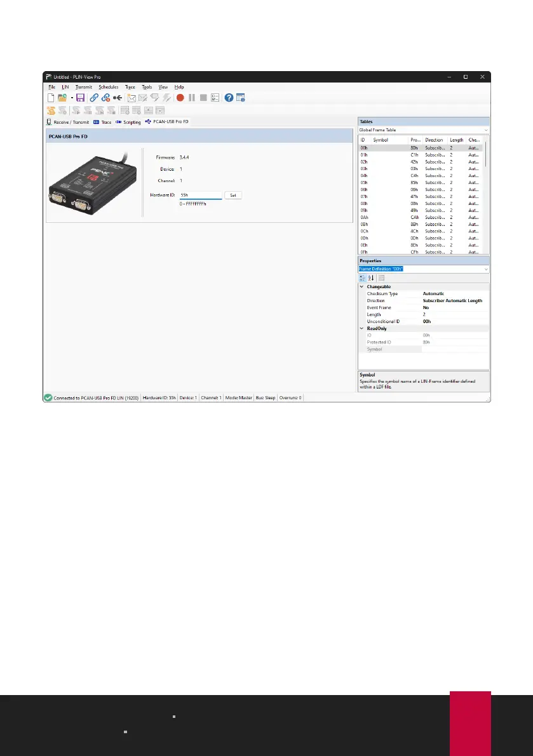Click the Save floppy disk icon
The image size is (533, 756).
coord(81,98)
